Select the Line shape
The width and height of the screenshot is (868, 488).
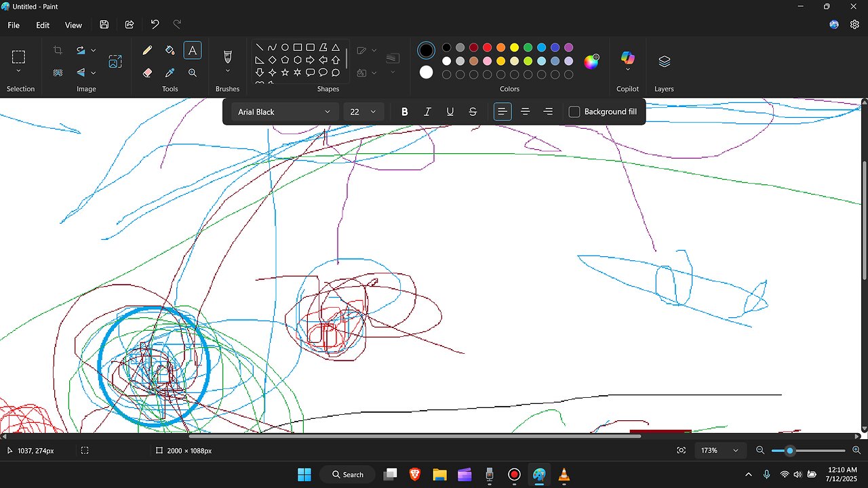pyautogui.click(x=260, y=47)
